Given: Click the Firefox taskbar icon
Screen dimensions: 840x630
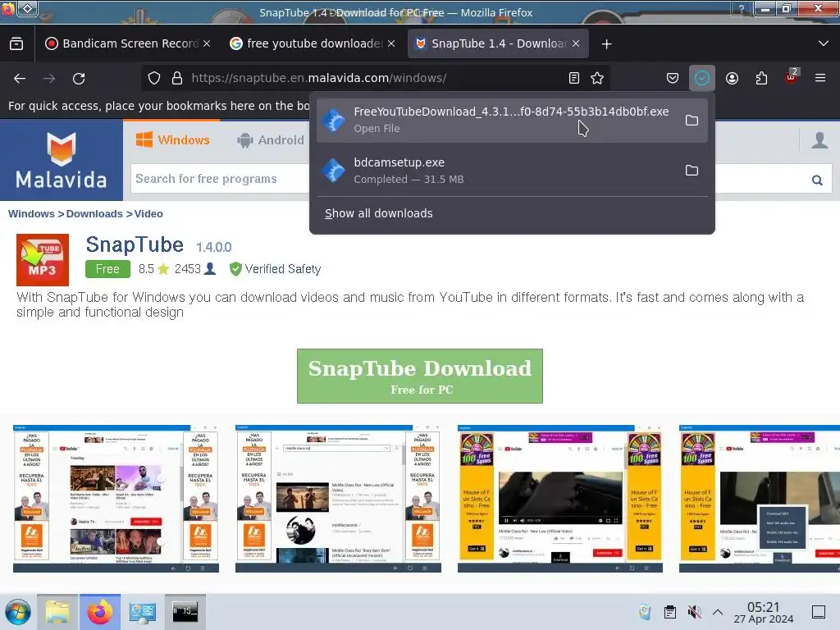Looking at the screenshot, I should (99, 612).
